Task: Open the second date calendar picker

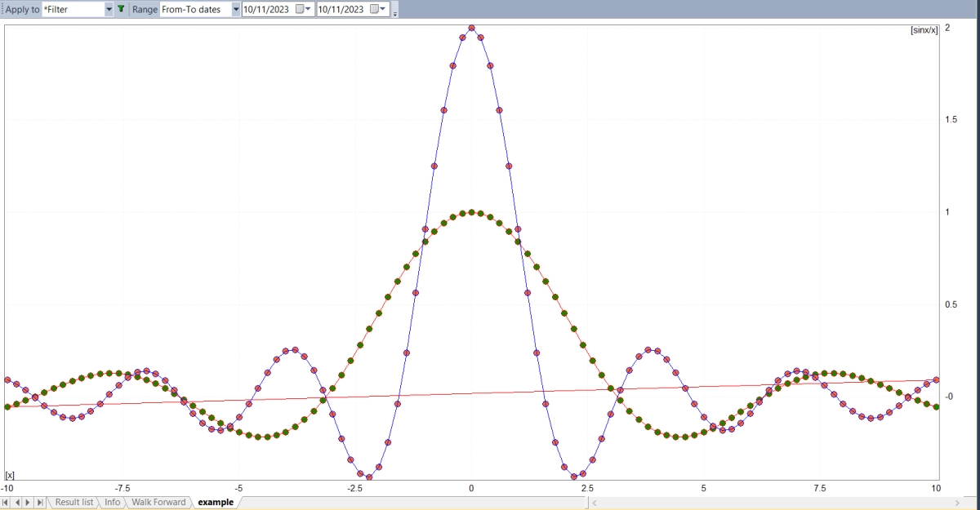Action: pyautogui.click(x=379, y=9)
